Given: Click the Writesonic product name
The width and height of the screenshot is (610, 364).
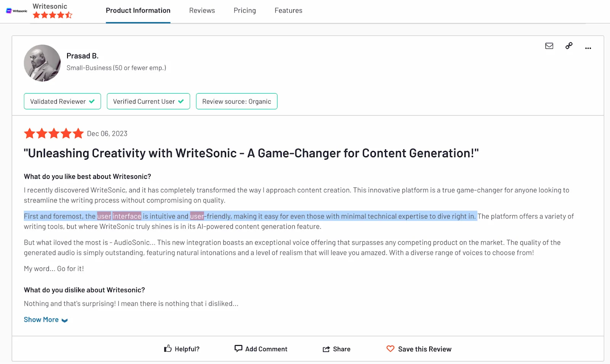Looking at the screenshot, I should click(50, 6).
